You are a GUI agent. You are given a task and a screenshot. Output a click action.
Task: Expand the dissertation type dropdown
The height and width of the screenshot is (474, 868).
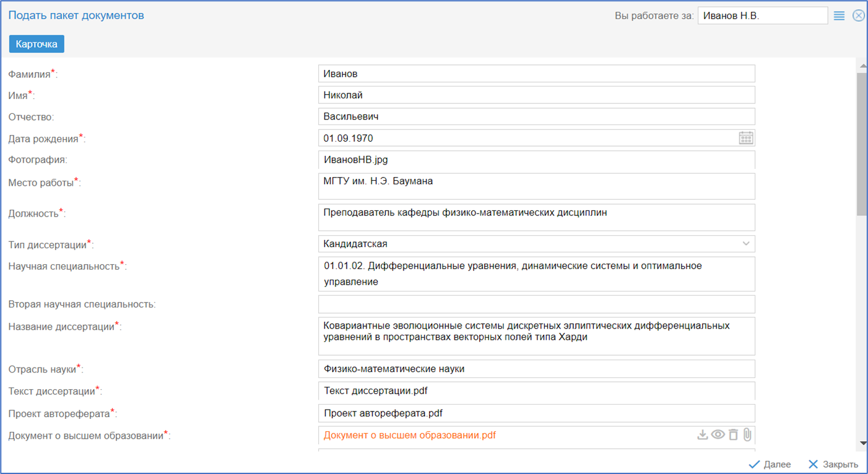pos(746,244)
